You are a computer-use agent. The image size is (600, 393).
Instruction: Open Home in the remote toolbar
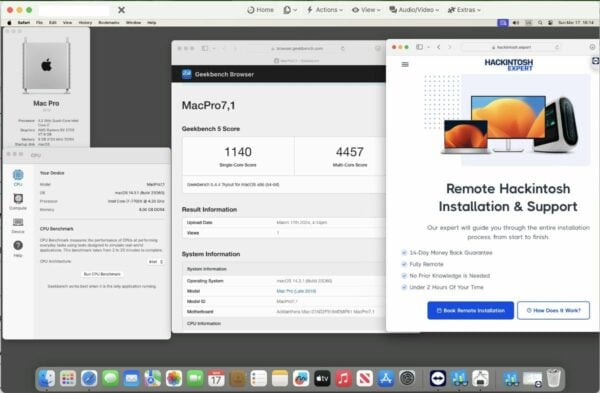coord(261,10)
